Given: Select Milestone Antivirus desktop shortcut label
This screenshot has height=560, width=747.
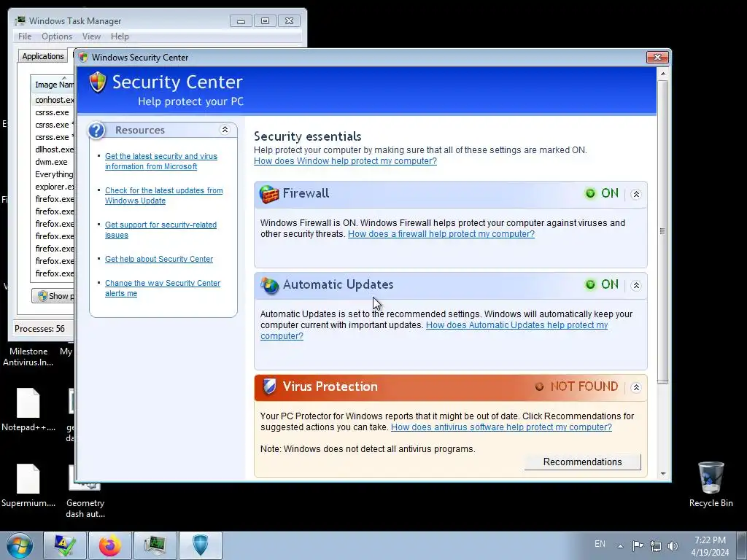Looking at the screenshot, I should (x=28, y=357).
